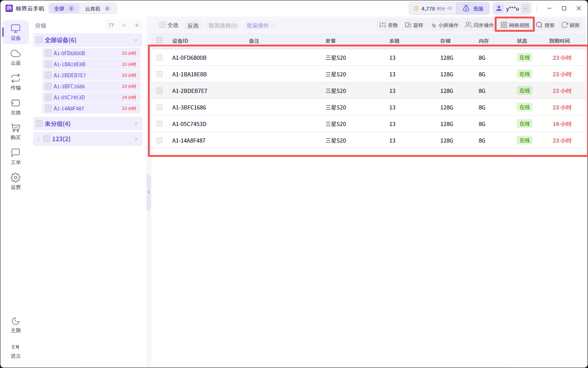Select sidebar device A1-1BA18E8B
588x368 pixels.
pyautogui.click(x=92, y=64)
